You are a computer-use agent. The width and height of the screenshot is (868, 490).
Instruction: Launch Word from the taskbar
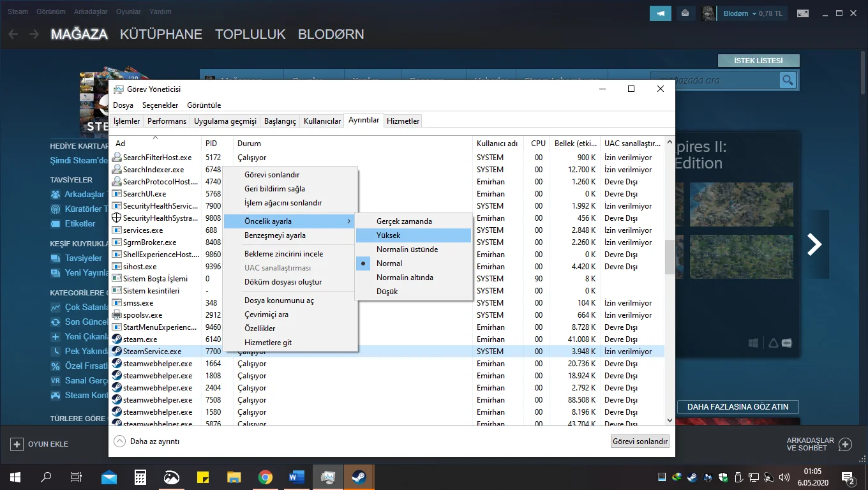coord(297,477)
